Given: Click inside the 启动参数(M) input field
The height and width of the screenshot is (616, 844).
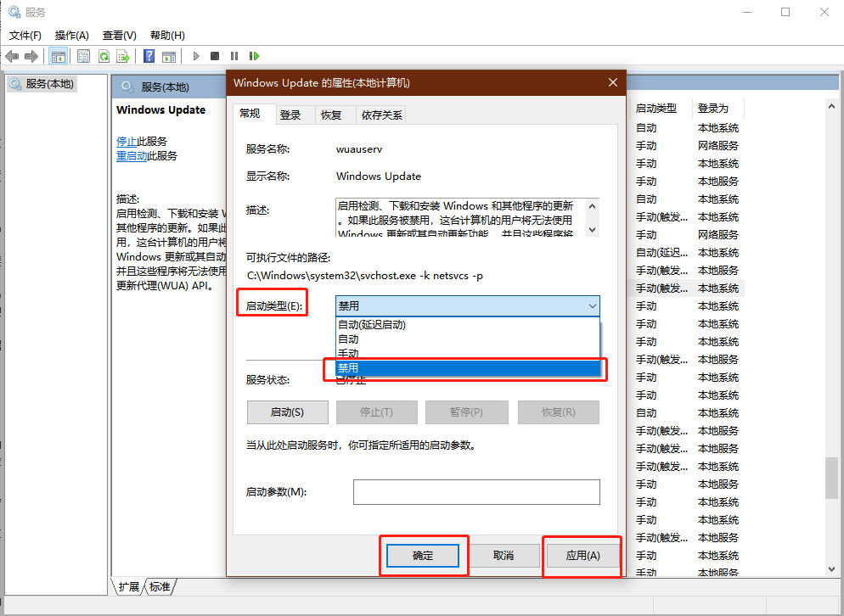Looking at the screenshot, I should [x=475, y=491].
